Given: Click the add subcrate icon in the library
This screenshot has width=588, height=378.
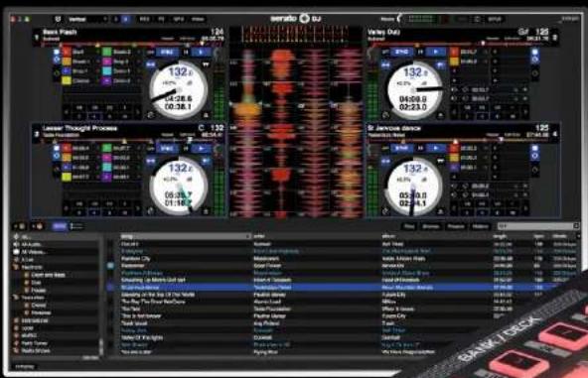Looking at the screenshot, I should (38, 226).
